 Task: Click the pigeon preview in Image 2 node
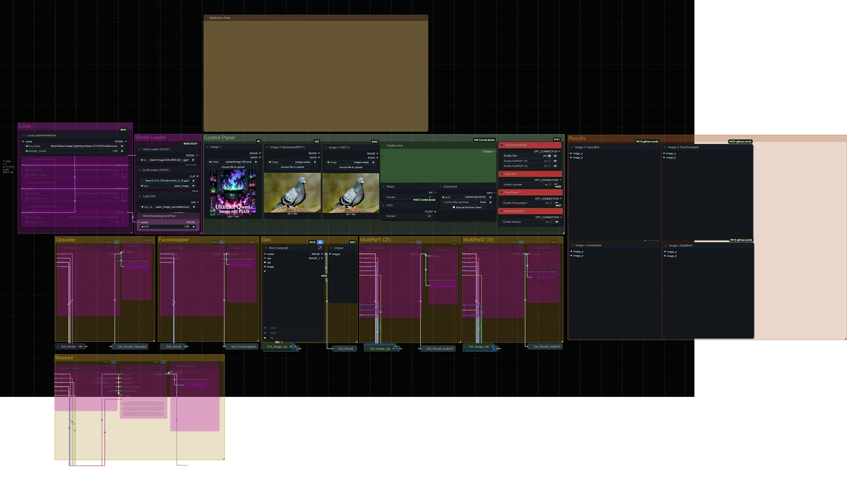(x=292, y=193)
